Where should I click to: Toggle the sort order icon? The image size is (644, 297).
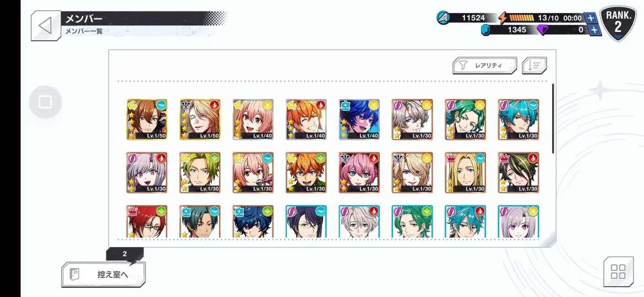click(534, 65)
